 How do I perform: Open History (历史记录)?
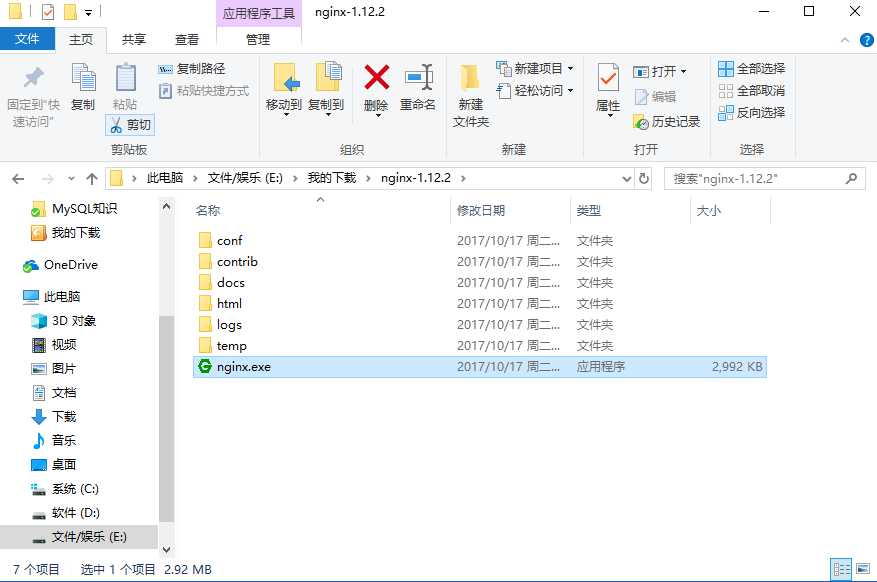[666, 121]
